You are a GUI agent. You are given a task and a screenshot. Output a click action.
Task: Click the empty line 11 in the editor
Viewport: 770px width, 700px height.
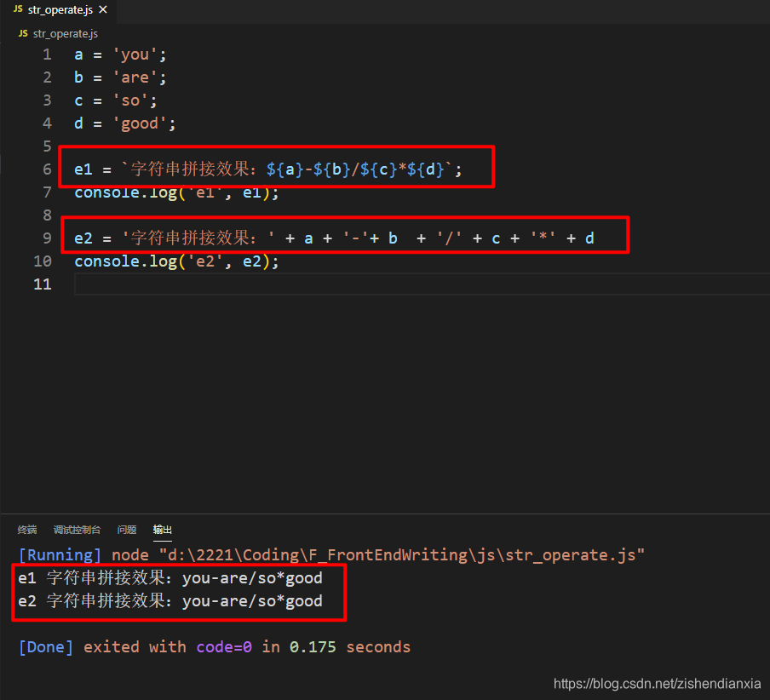click(x=170, y=284)
